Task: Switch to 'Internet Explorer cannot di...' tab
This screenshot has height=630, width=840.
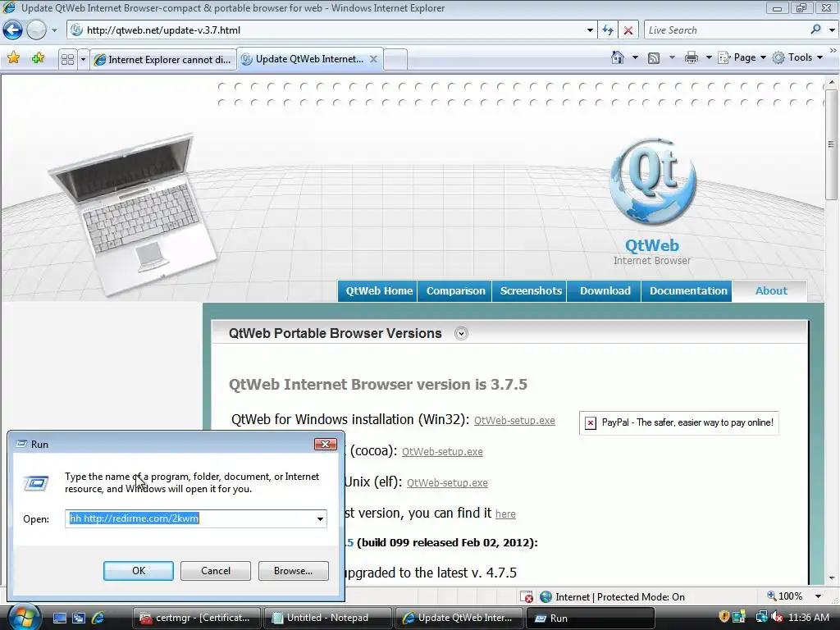Action: pos(163,59)
